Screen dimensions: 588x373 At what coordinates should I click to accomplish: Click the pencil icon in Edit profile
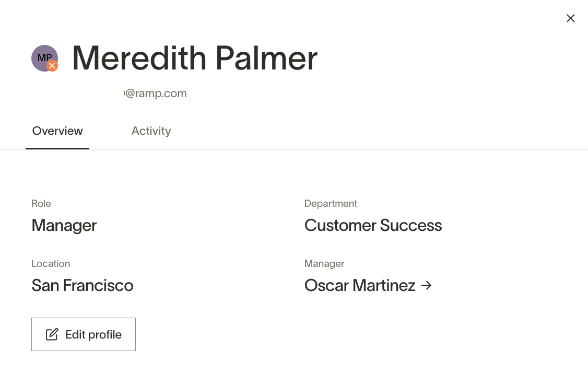[52, 334]
